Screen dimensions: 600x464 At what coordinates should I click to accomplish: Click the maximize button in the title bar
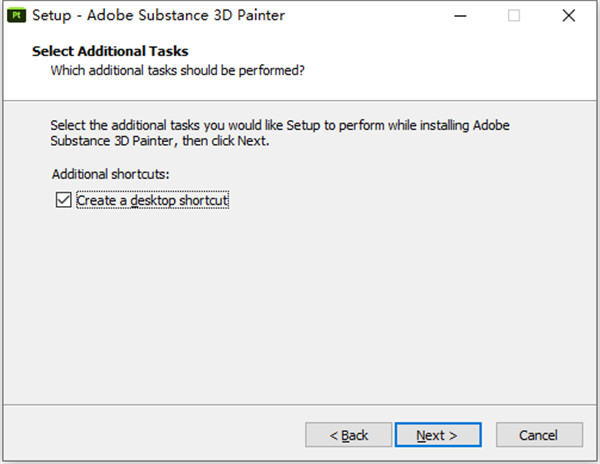(x=514, y=16)
